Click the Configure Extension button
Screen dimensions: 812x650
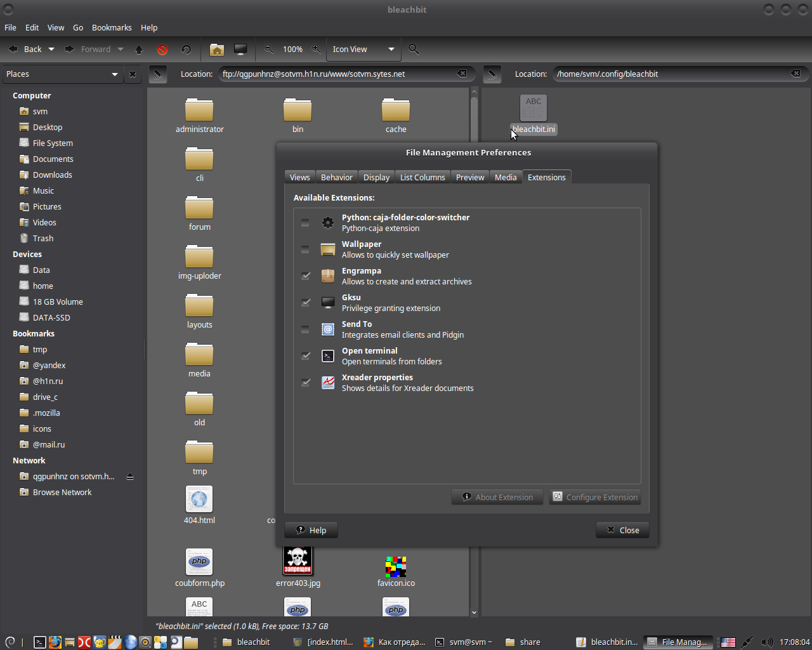[x=595, y=497]
